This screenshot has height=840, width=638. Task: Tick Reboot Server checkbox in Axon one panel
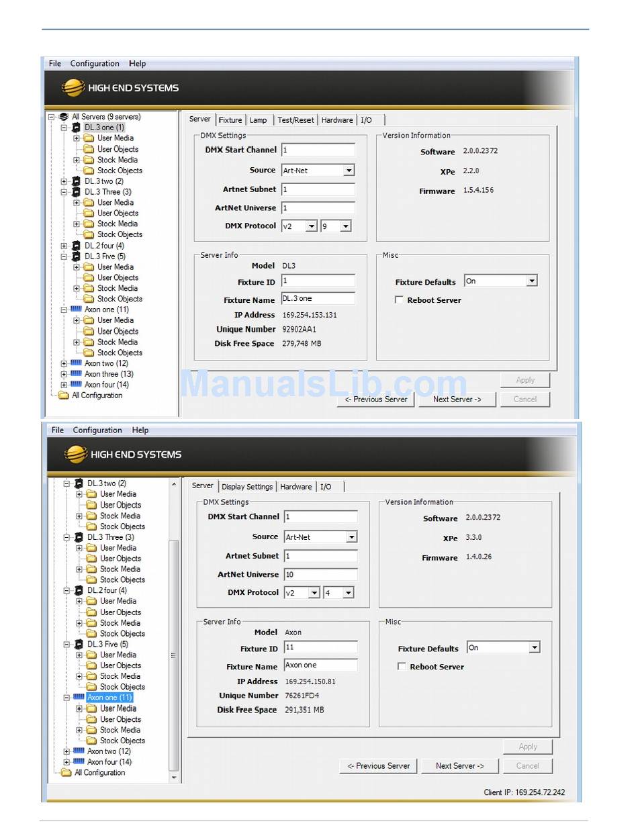pyautogui.click(x=402, y=667)
